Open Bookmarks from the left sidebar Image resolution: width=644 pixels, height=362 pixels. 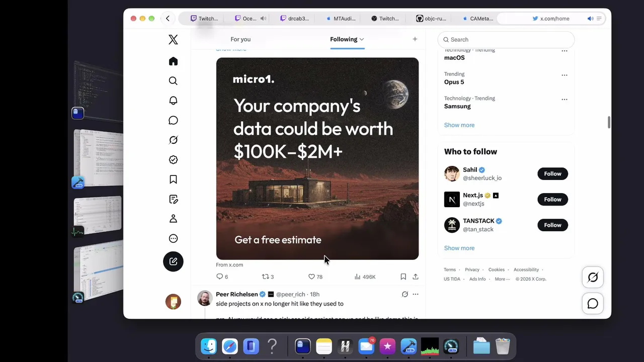coord(173,179)
